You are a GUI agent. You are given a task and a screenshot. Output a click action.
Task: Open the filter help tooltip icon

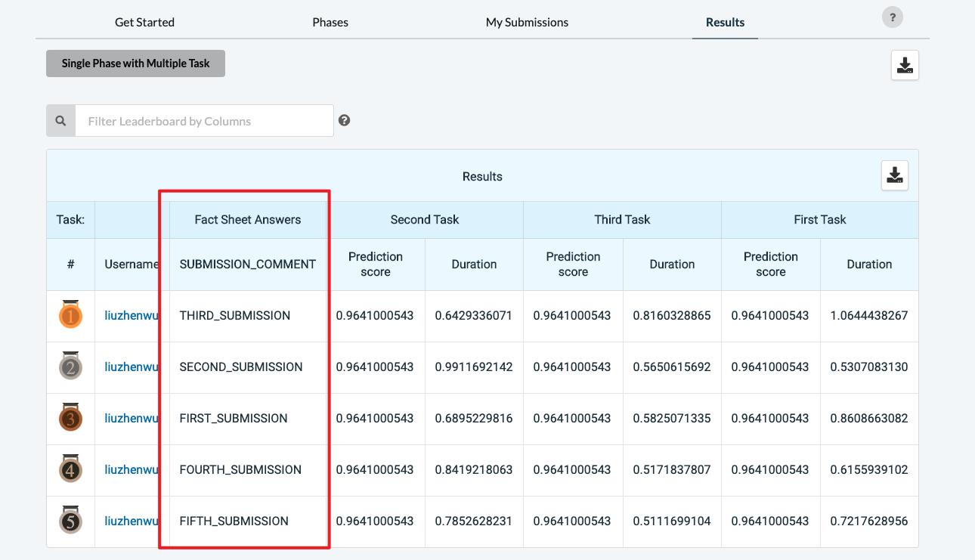344,120
